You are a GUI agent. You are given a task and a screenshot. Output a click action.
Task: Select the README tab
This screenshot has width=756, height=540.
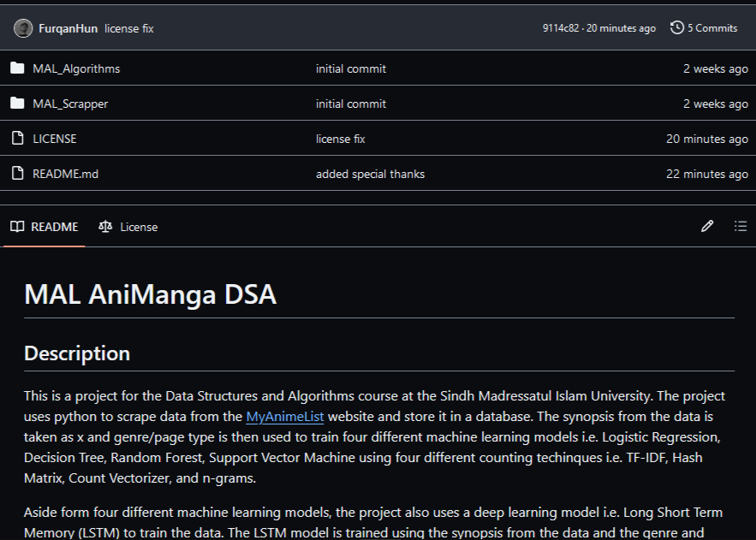(45, 227)
